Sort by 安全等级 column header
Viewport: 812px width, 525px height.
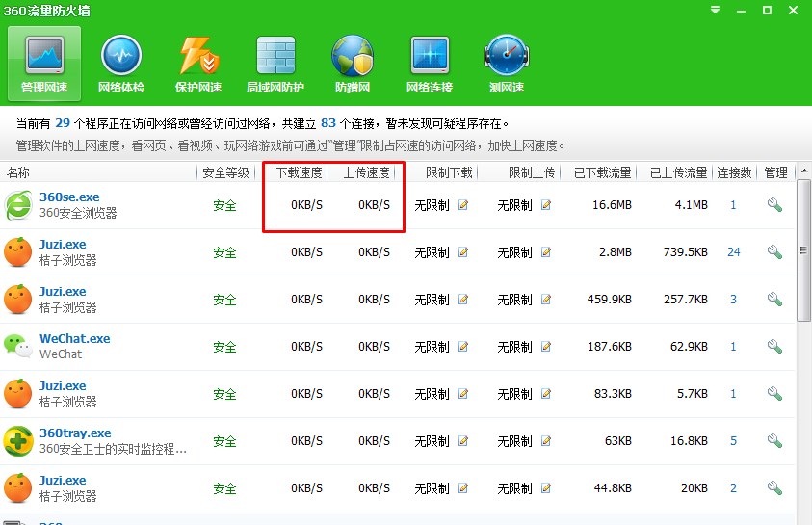click(x=225, y=172)
